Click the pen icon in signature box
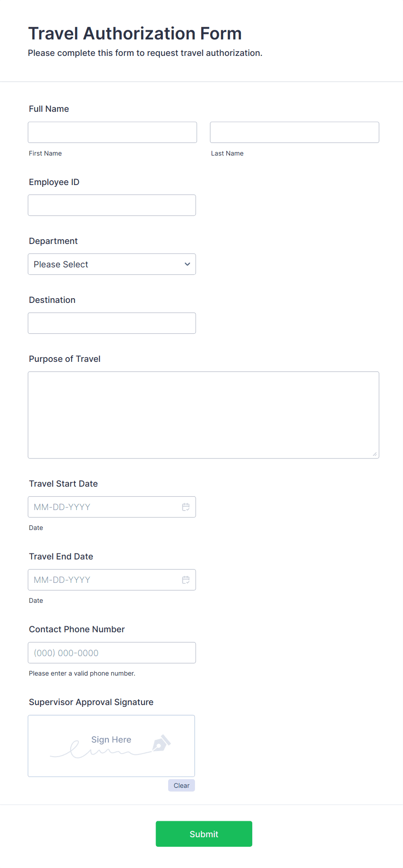403x868 pixels. point(161,743)
